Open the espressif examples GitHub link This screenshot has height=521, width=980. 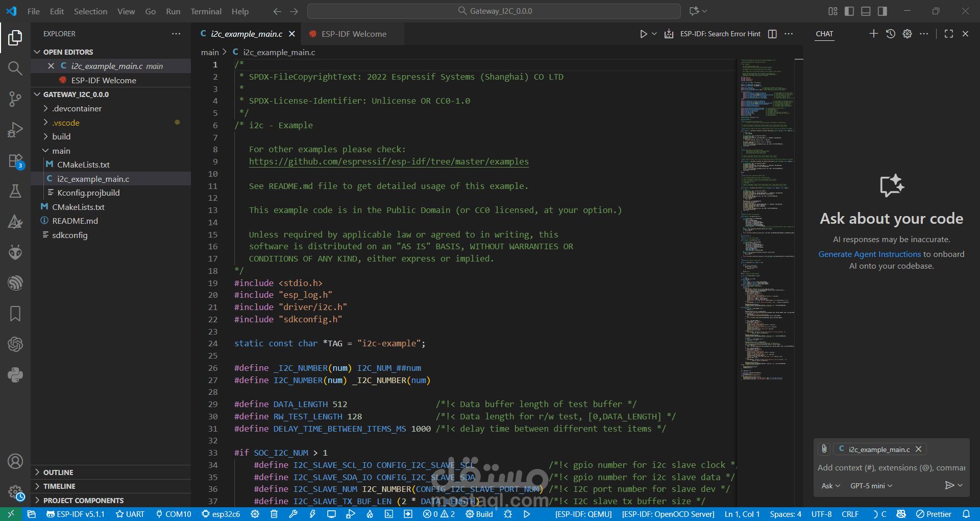388,161
